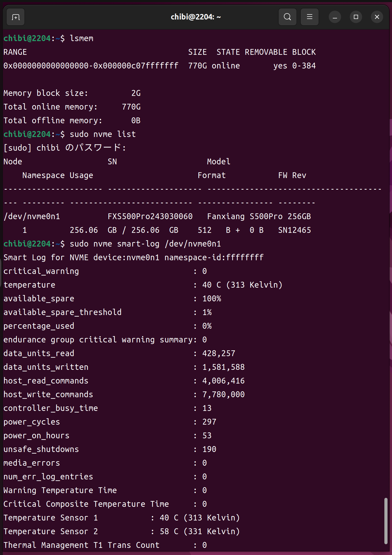Close the terminal window
392x555 pixels.
(377, 17)
